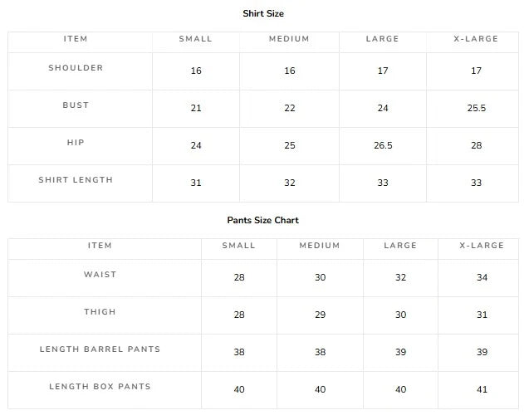
Task: Select LENGTH BARREL PANTS row label
Action: pyautogui.click(x=100, y=349)
